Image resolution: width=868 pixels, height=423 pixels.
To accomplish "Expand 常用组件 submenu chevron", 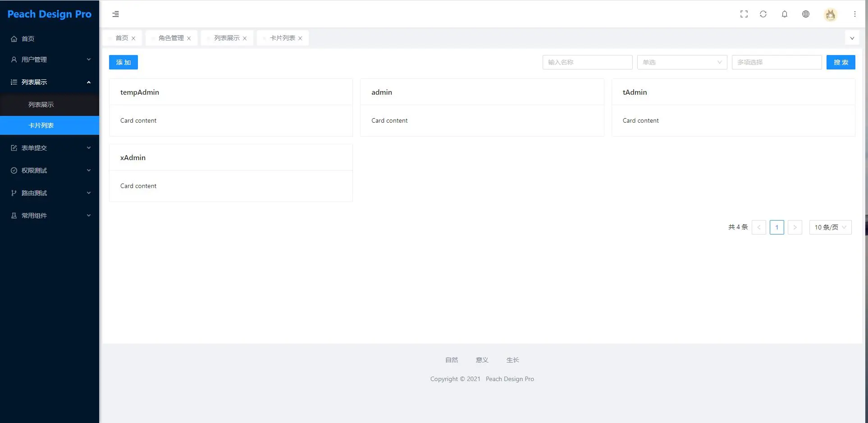I will [x=89, y=216].
